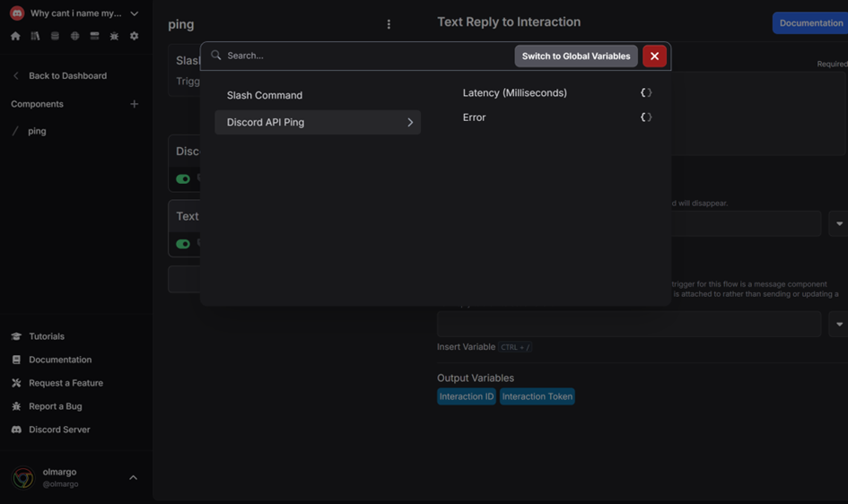Click the Output Variables heading

point(476,378)
